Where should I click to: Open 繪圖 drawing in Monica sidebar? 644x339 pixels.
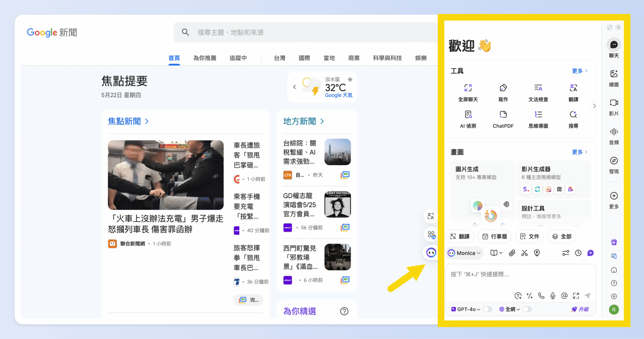(x=614, y=78)
